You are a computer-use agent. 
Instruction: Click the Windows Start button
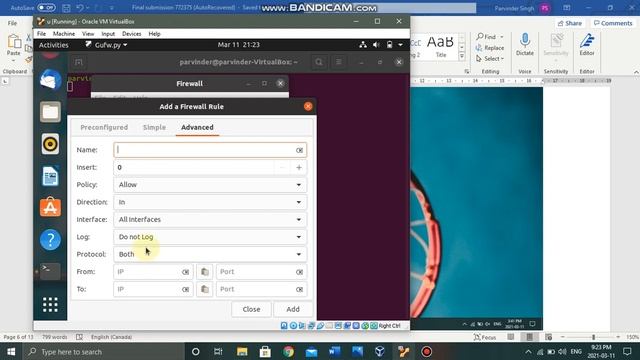11,351
